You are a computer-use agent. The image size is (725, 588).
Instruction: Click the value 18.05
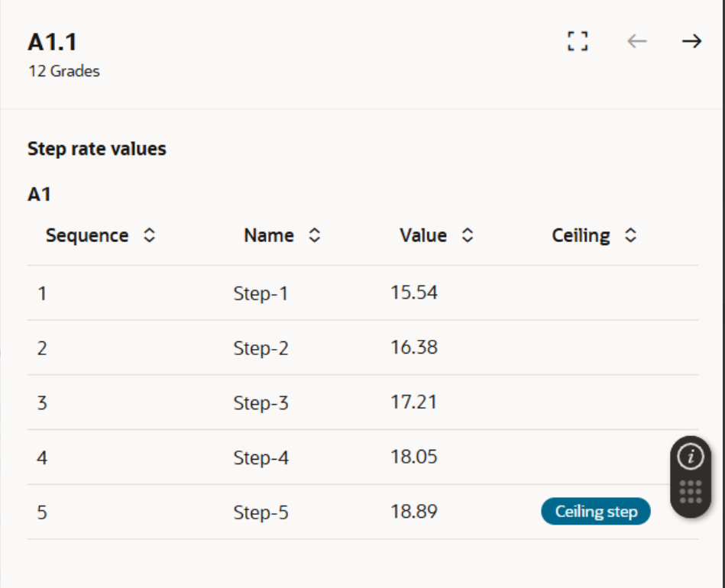coord(414,457)
